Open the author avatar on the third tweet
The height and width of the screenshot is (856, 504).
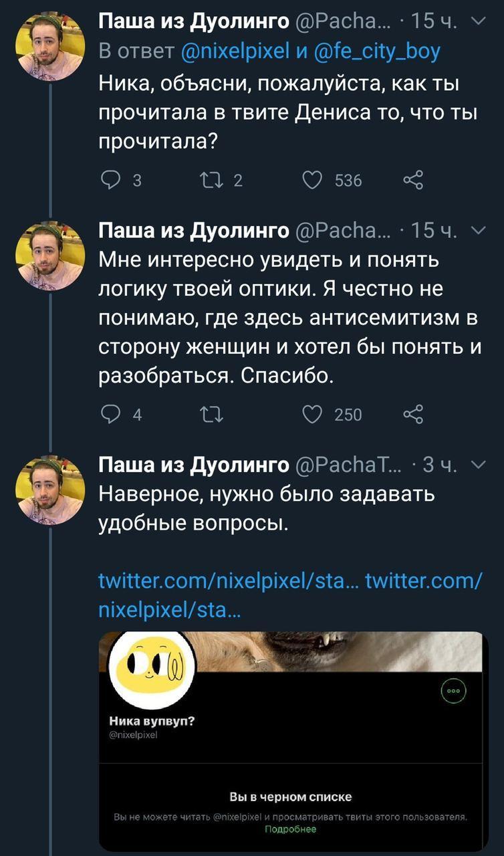(x=50, y=480)
